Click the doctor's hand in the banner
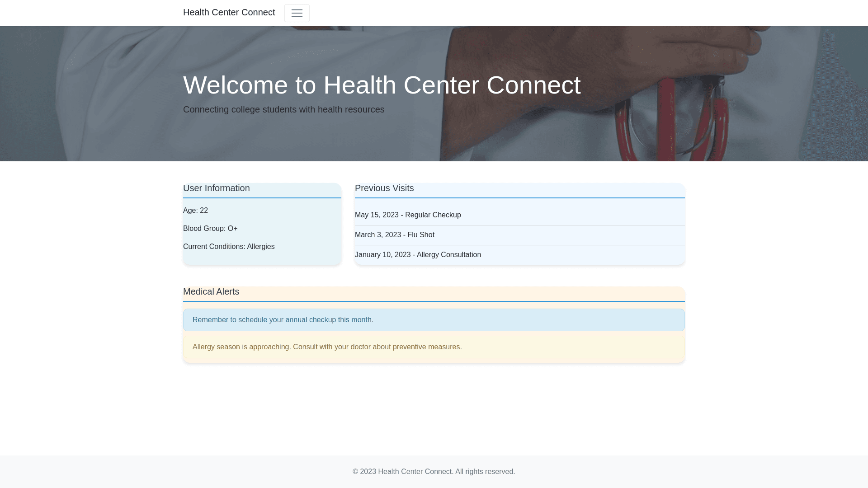The width and height of the screenshot is (868, 488). point(678,50)
